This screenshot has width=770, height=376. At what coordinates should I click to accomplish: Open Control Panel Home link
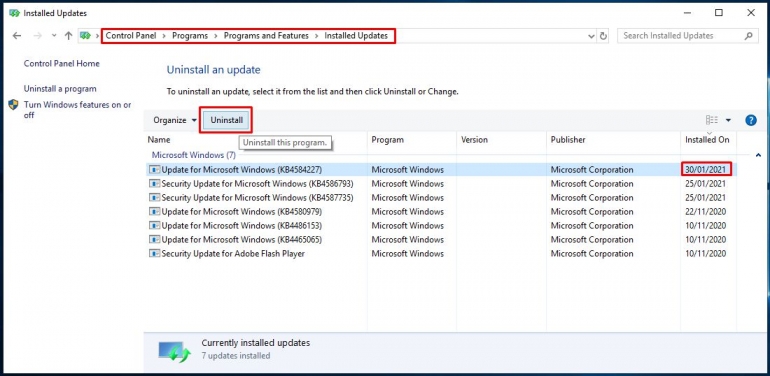point(61,63)
